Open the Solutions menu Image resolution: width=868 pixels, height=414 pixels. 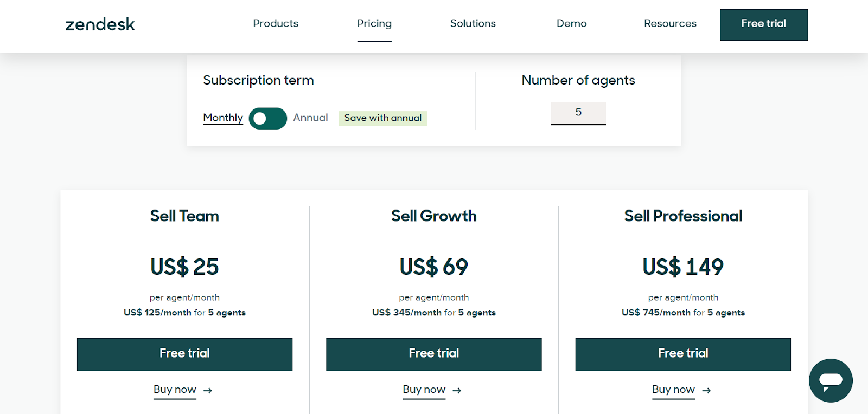(x=473, y=23)
